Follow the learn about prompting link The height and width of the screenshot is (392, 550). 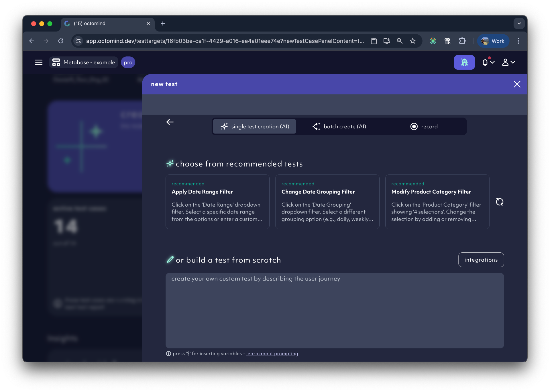(272, 354)
